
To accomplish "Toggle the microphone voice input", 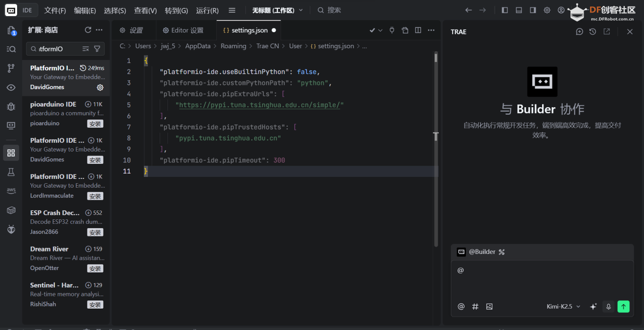I will (608, 306).
